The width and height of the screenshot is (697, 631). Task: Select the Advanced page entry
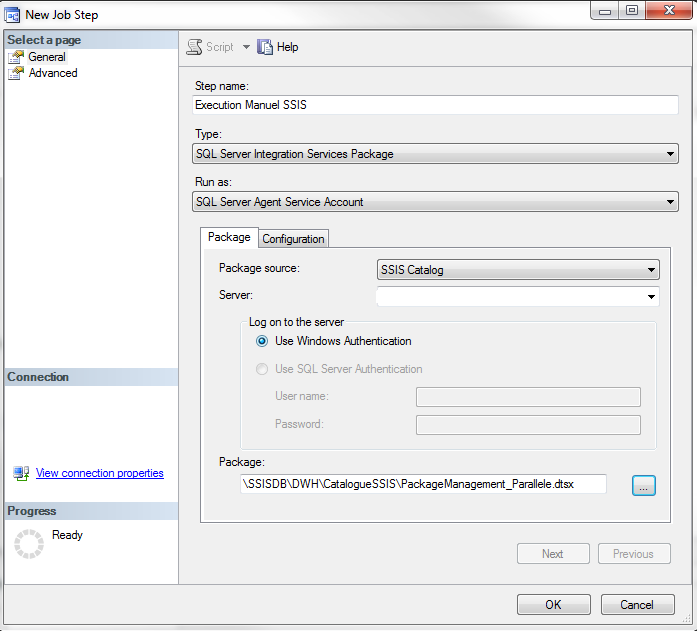click(x=53, y=73)
